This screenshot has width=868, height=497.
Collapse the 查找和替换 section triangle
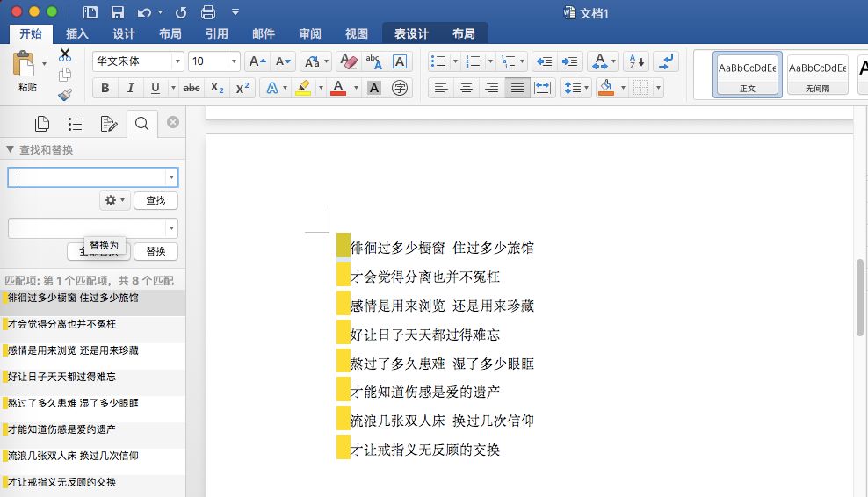coord(10,149)
